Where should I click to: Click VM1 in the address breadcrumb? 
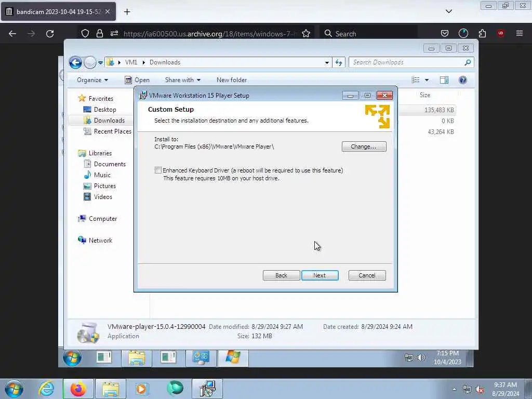[x=131, y=62]
